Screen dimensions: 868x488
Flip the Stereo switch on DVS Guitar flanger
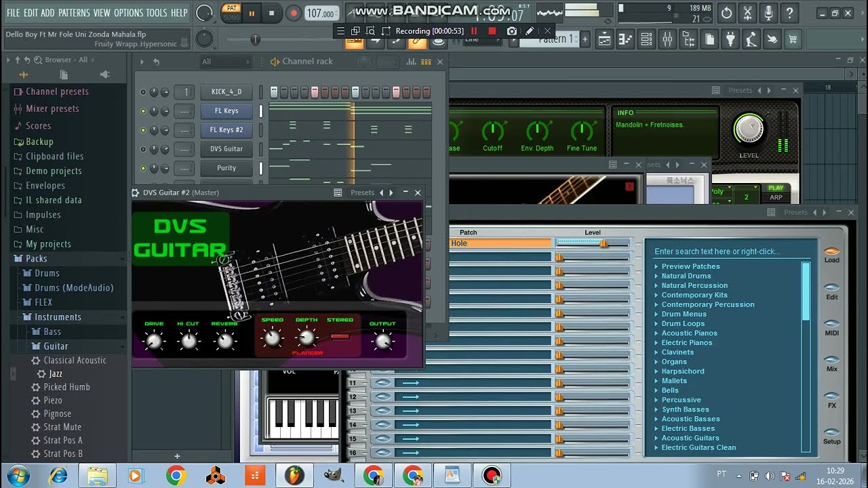(x=340, y=337)
